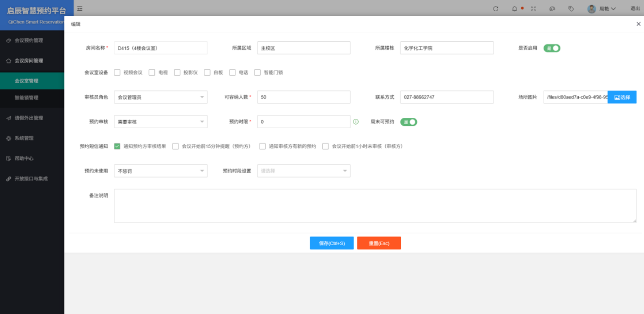Open the 预约时段设置 select box

pos(304,171)
